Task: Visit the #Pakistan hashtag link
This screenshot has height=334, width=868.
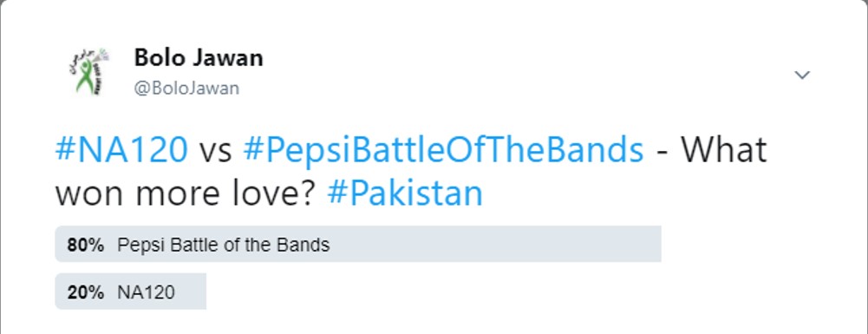Action: pyautogui.click(x=405, y=193)
